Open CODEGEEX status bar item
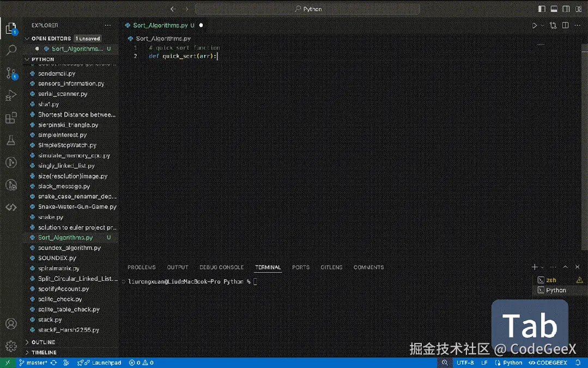Viewport: 588px width, 368px height. pyautogui.click(x=548, y=363)
